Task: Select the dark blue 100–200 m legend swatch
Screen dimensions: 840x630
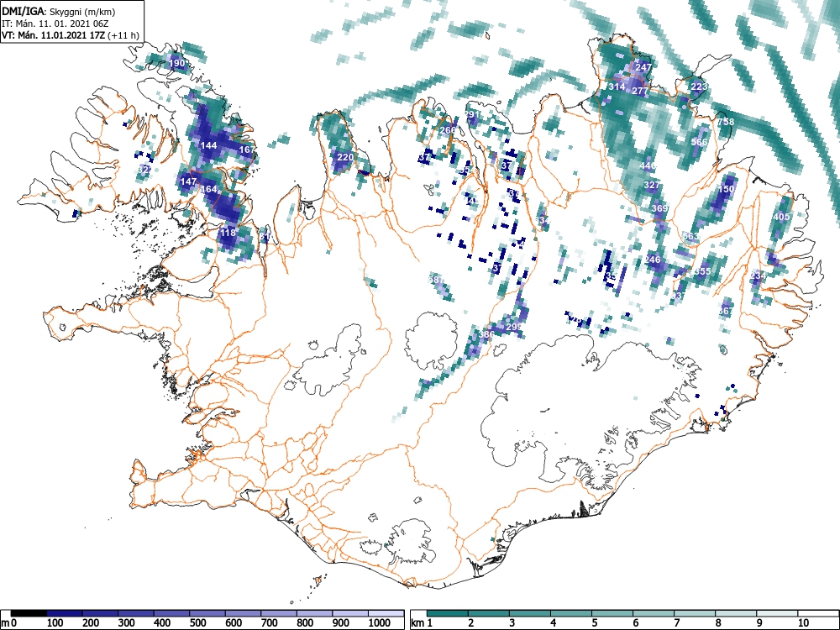Action: (x=65, y=613)
